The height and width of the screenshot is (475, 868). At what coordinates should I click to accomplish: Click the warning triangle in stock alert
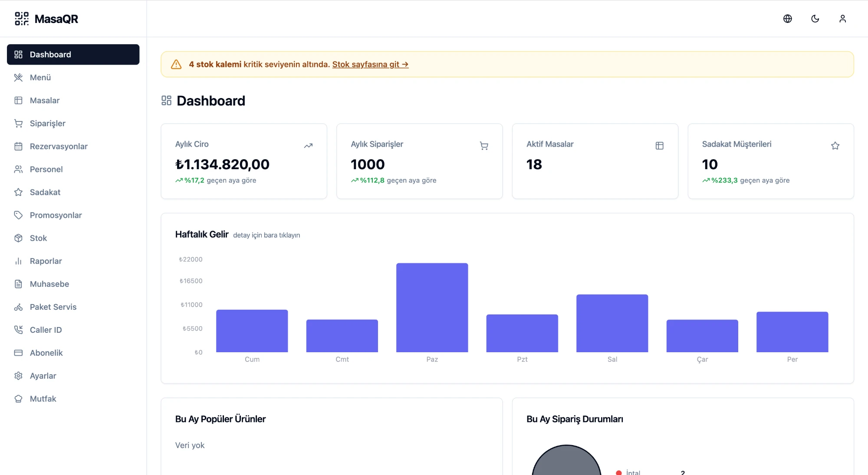point(176,64)
